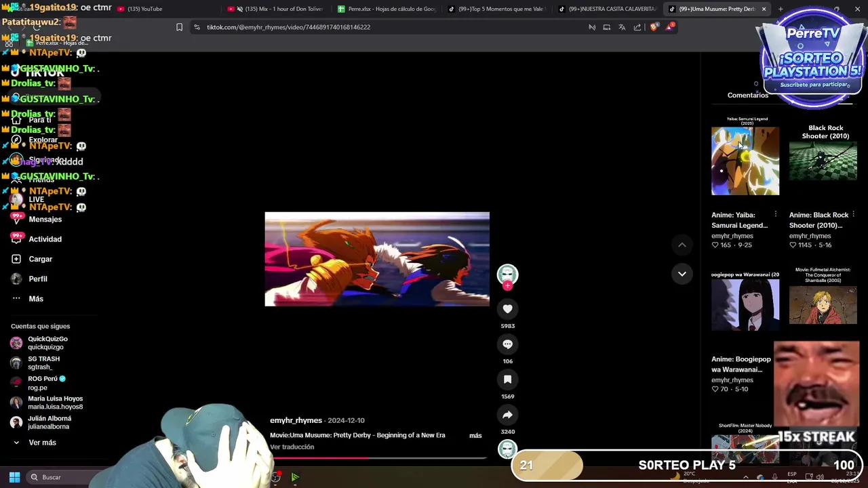Click the playing Uma Musume video frame
Viewport: 868px width, 488px height.
tap(377, 259)
